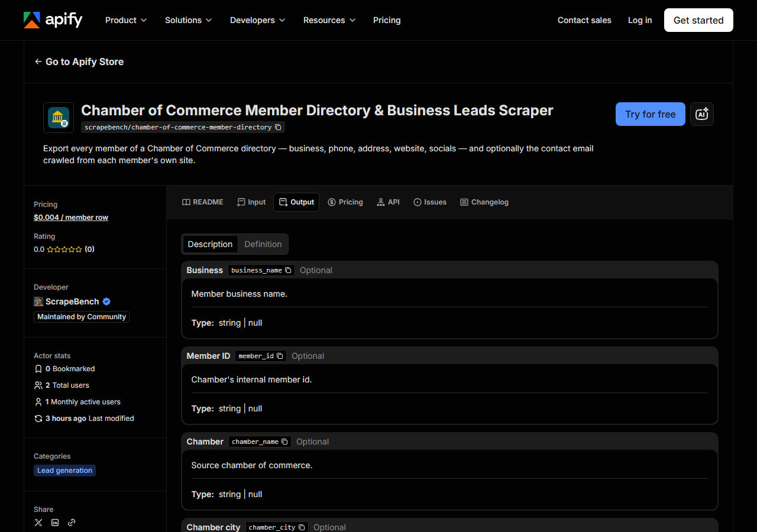The image size is (757, 532).
Task: Click Log in
Action: [640, 20]
